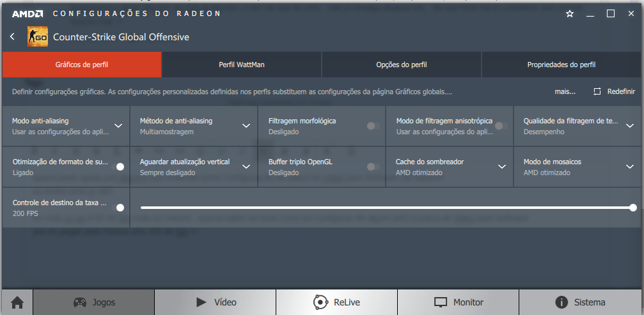This screenshot has width=644, height=315.
Task: Switch to the Opções do perfil tab
Action: point(401,65)
